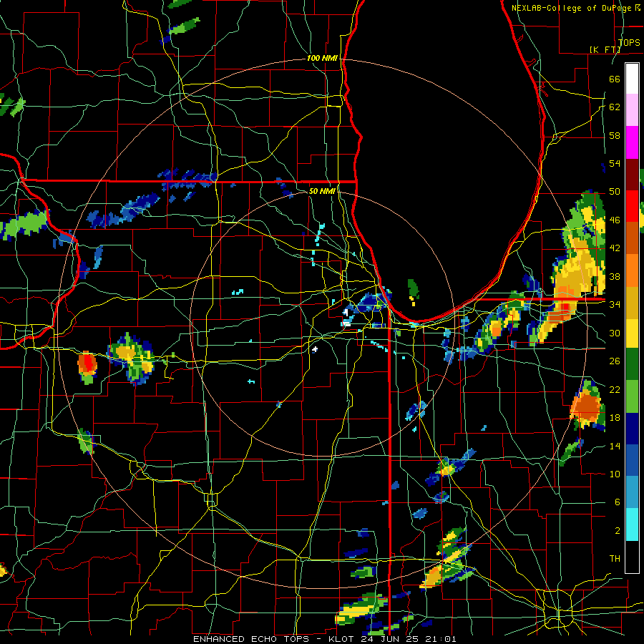Click the 26 legend value
This screenshot has width=644, height=644.
(615, 361)
